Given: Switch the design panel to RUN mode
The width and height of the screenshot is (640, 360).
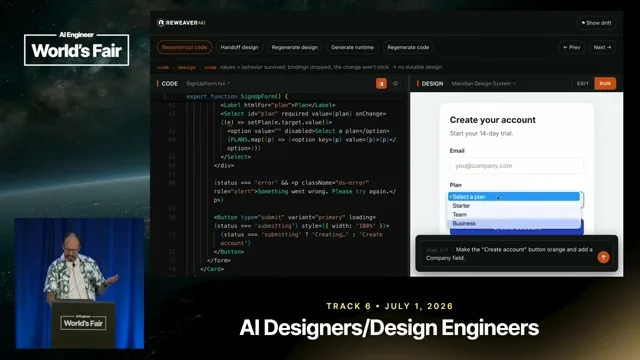Looking at the screenshot, I should [605, 84].
